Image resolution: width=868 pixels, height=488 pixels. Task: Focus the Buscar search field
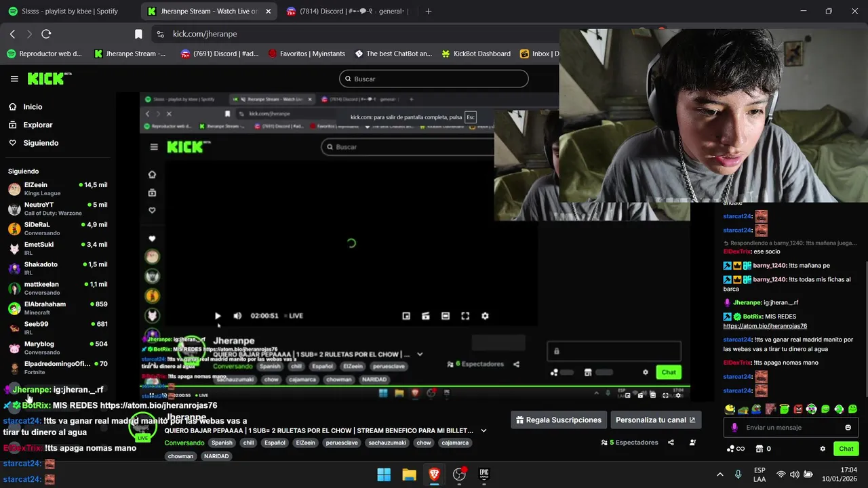(433, 79)
